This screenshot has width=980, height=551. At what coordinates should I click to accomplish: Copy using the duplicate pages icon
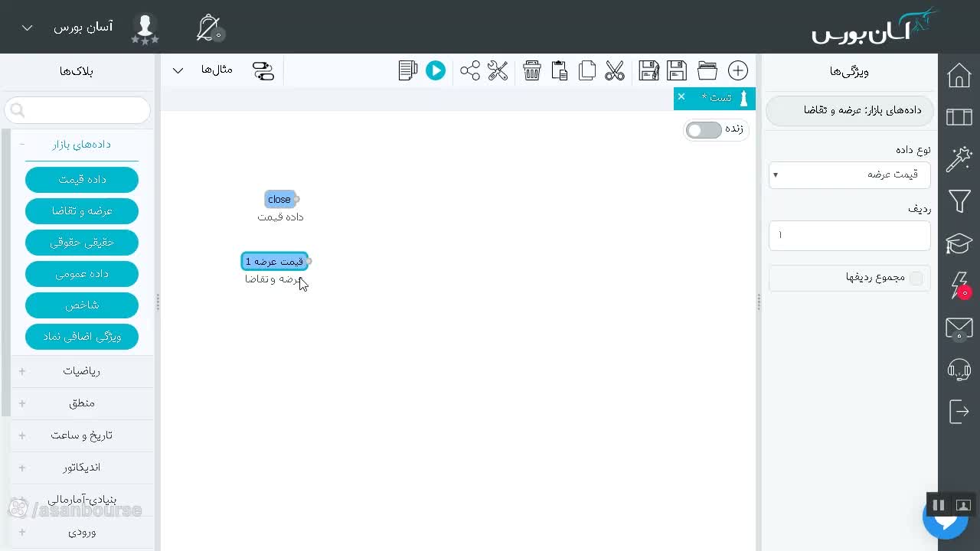pos(587,70)
